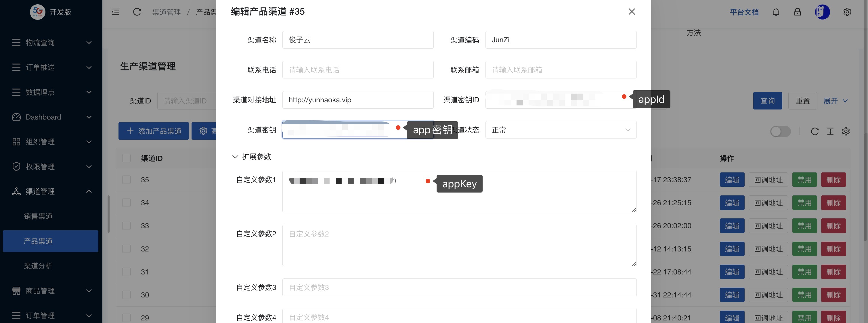Click the 查询 search button
Screen dimensions: 868x323
[x=767, y=100]
